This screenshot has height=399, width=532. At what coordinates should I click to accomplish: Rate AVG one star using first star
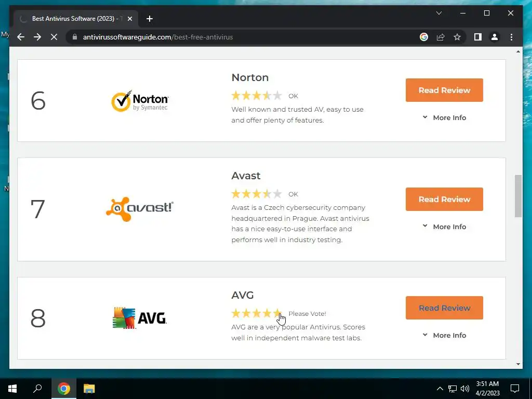[236, 313]
